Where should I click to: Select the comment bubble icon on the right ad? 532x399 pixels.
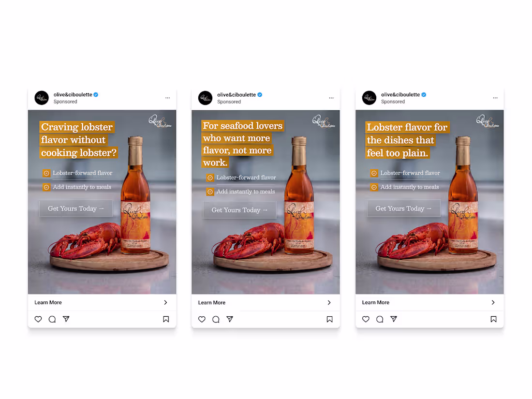point(380,319)
